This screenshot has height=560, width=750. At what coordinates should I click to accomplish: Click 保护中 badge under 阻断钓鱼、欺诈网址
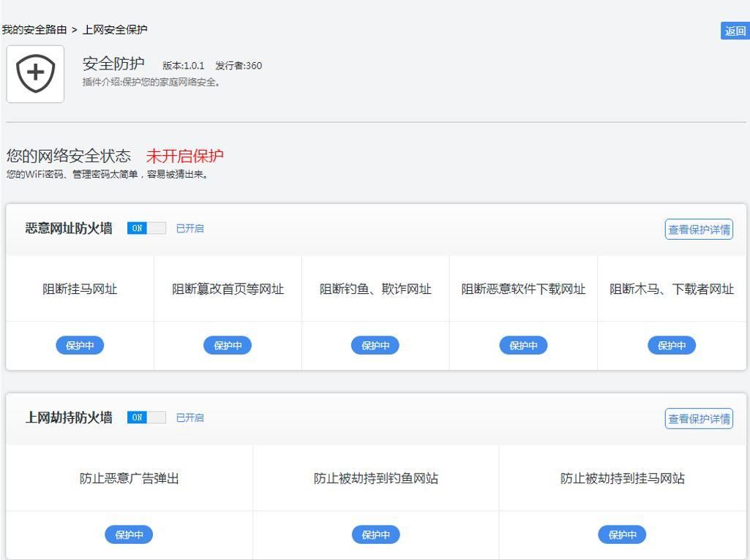click(x=375, y=346)
